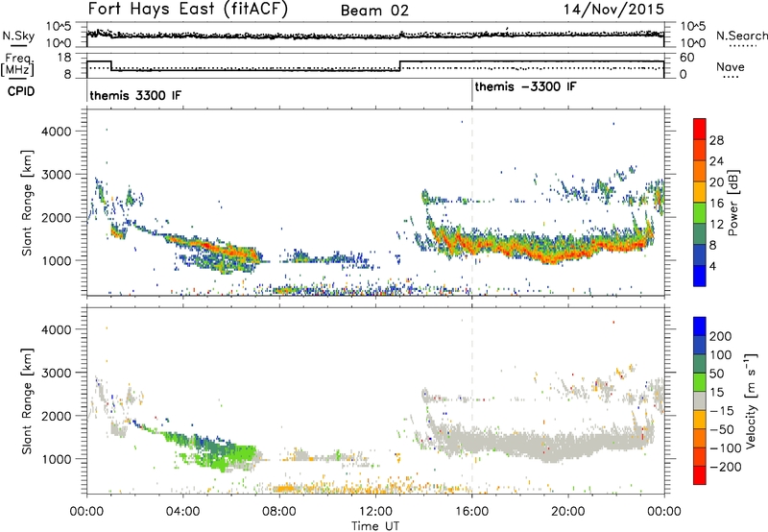Click the '12' power color bar label
This screenshot has height=532, width=768.
(x=716, y=224)
